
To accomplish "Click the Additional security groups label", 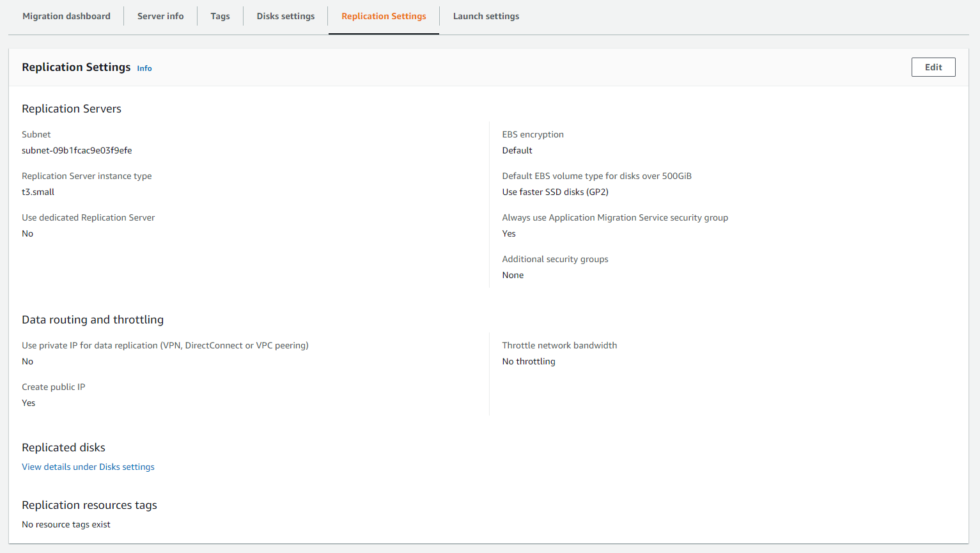I will (556, 259).
